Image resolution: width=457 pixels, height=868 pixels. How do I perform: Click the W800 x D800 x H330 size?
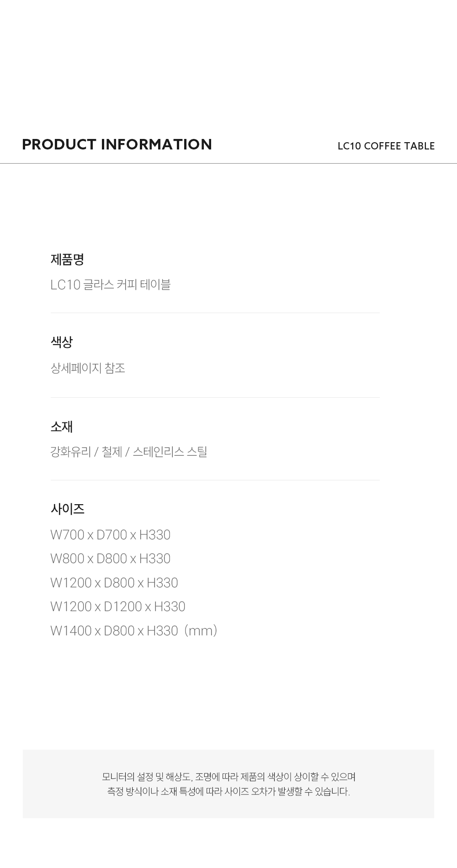click(x=111, y=559)
